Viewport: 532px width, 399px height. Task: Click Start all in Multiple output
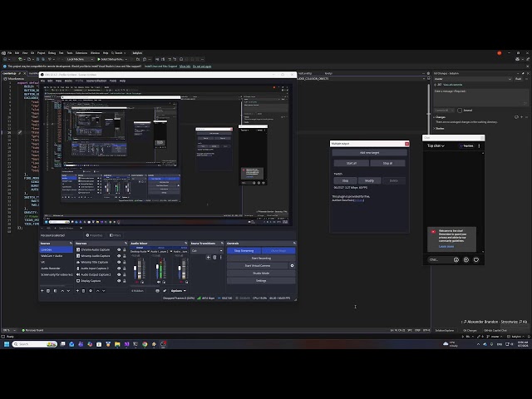point(351,163)
